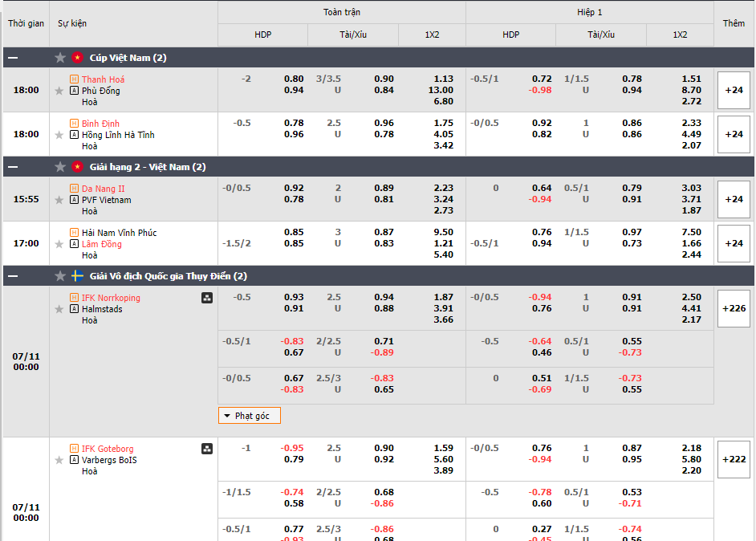The width and height of the screenshot is (756, 541).
Task: Favorite the Cúp Việt Nam league star
Action: 60,58
